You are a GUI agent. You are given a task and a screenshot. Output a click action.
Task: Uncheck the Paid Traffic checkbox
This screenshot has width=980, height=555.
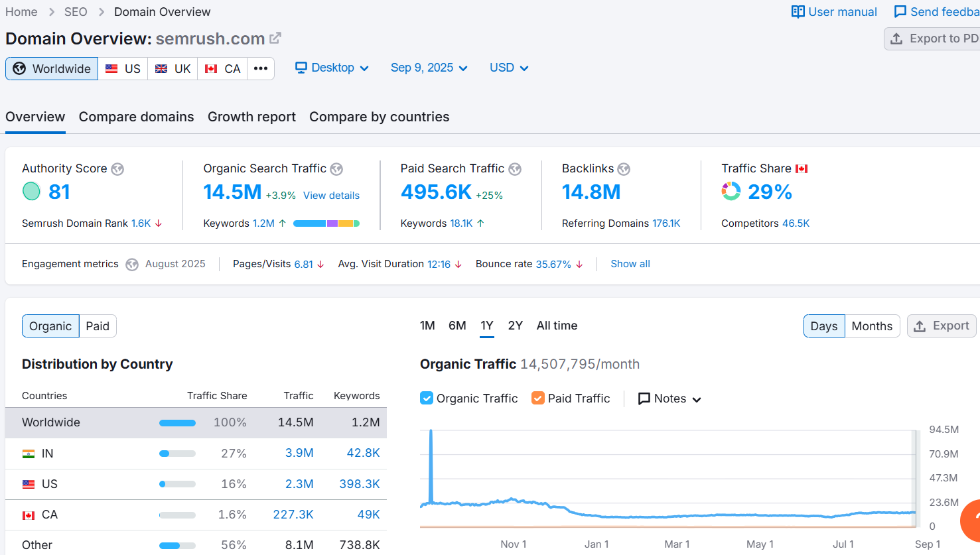click(538, 398)
